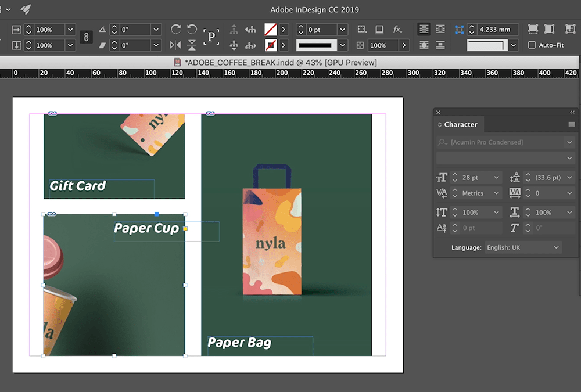The image size is (581, 392).
Task: Switch to the Character panel tab
Action: (460, 124)
